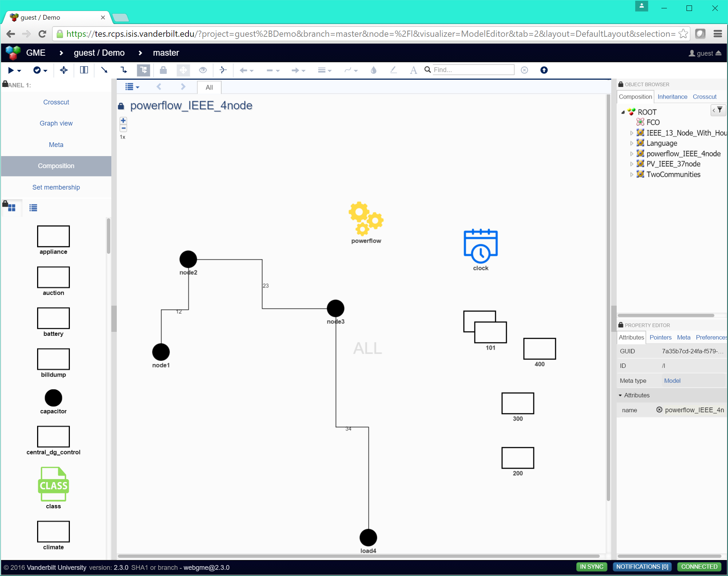The width and height of the screenshot is (728, 576).
Task: Click the zoom out minus button
Action: click(123, 128)
